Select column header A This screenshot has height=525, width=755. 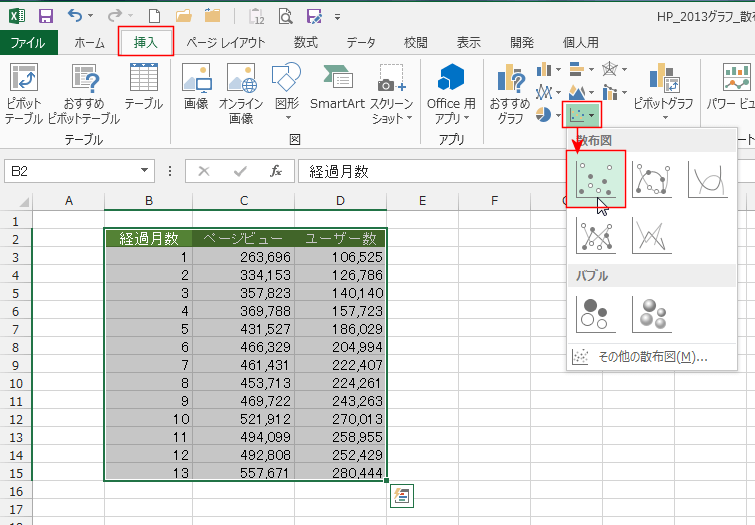pos(68,201)
